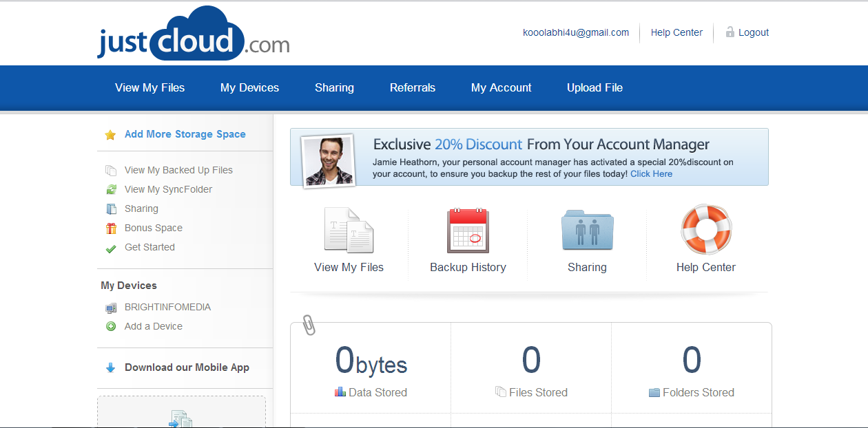Click the My Devices sidebar heading
The width and height of the screenshot is (868, 428).
(129, 286)
